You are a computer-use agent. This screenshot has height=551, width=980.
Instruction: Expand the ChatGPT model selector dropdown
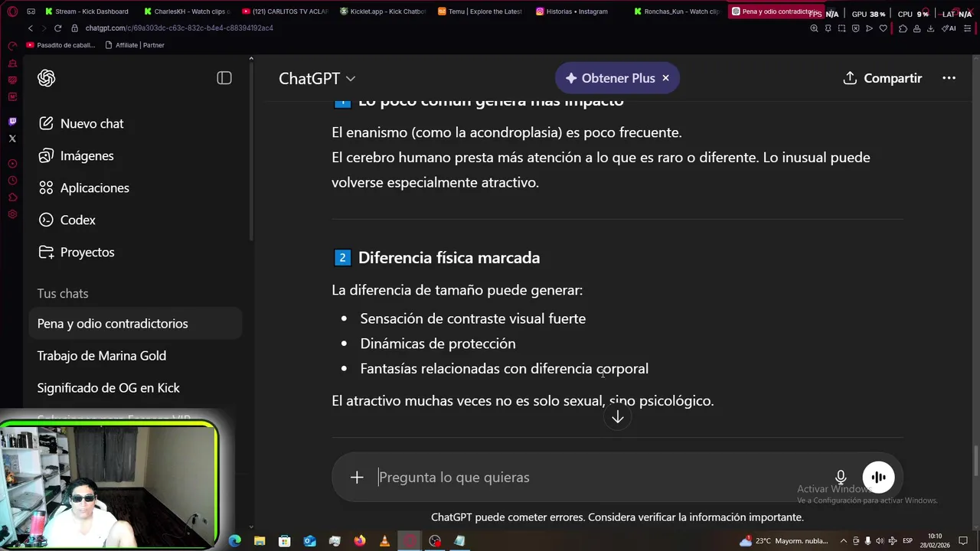(317, 78)
